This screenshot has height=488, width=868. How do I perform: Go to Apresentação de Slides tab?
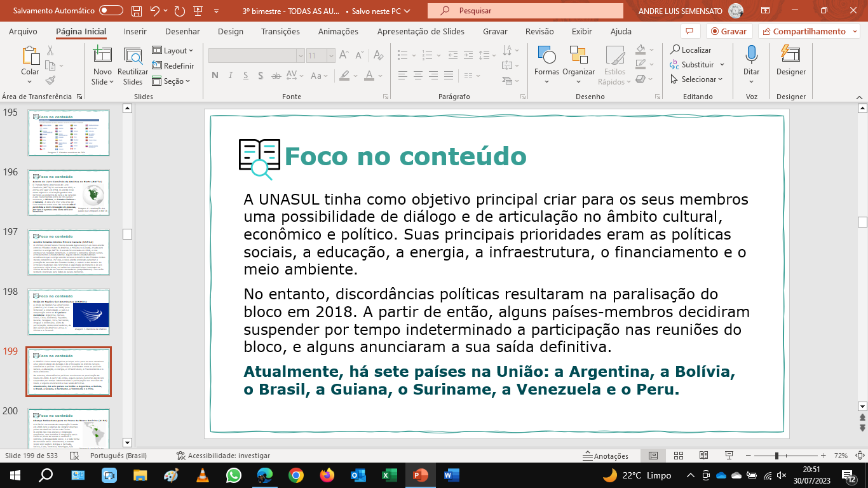click(421, 31)
